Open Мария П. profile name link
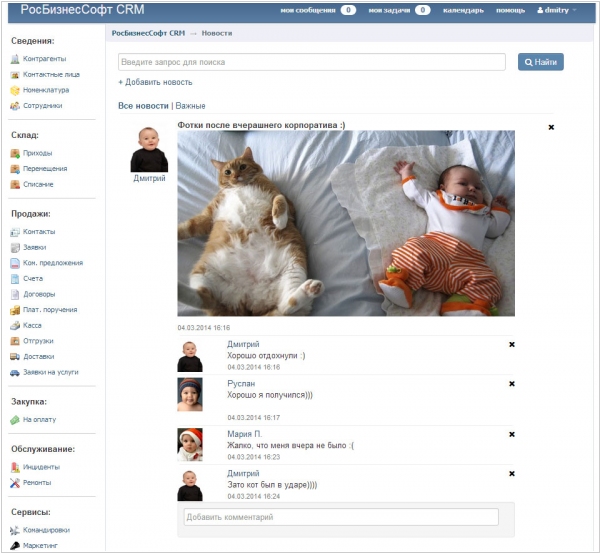The width and height of the screenshot is (600, 553). (245, 434)
